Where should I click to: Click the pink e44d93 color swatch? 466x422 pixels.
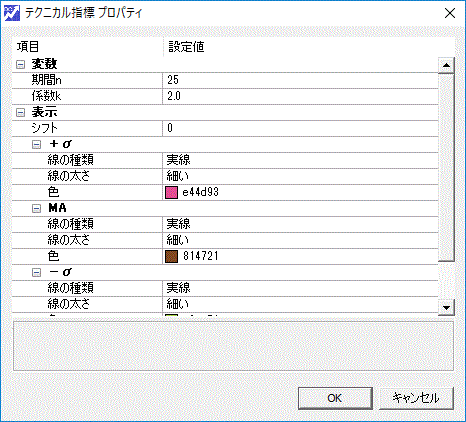tap(171, 192)
